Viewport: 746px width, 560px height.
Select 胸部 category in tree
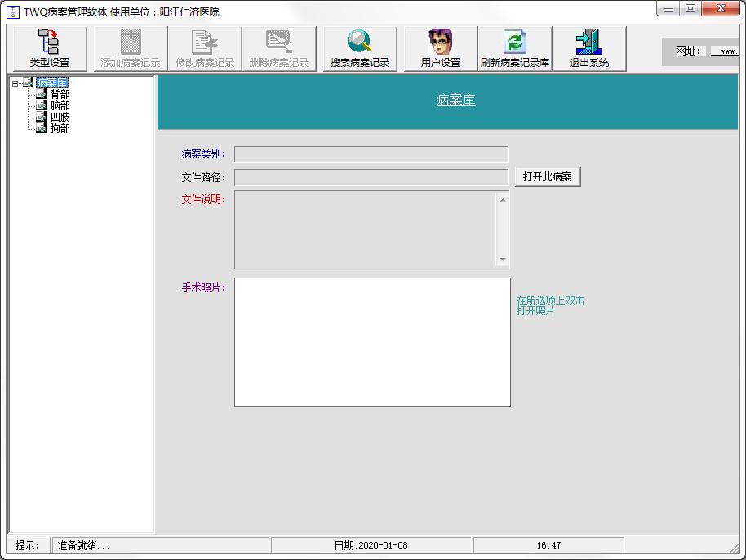60,128
